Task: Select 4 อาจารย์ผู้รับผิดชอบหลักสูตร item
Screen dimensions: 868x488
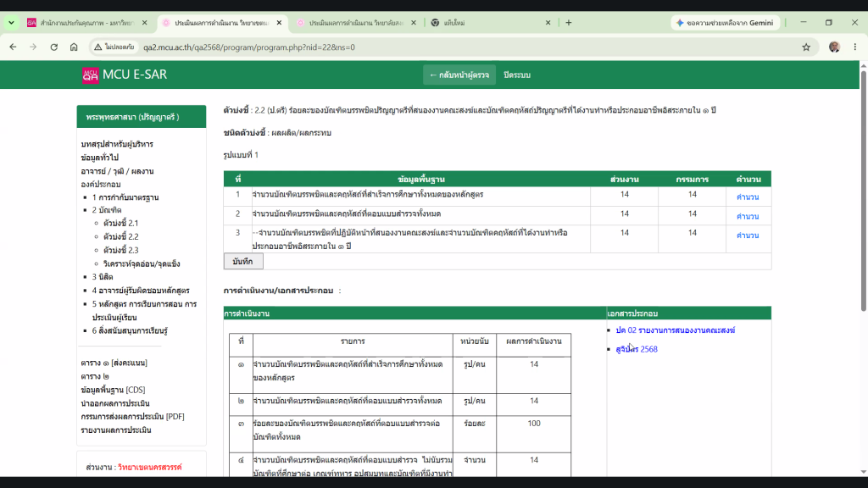Action: pyautogui.click(x=141, y=291)
